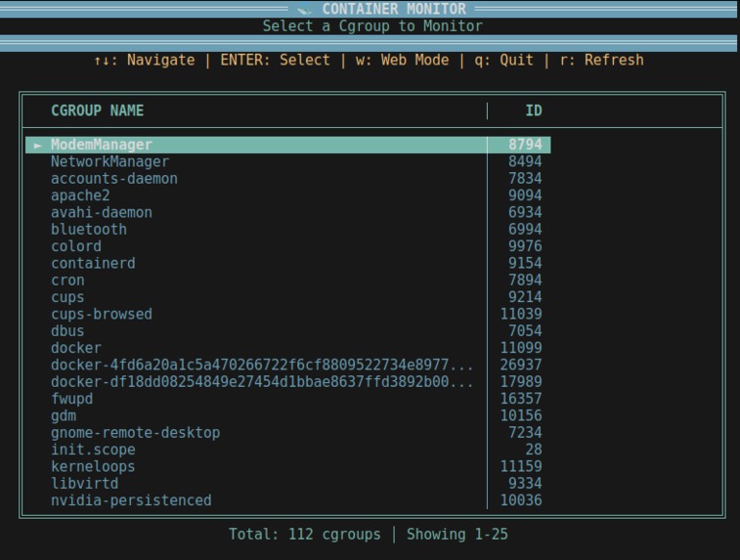Image resolution: width=740 pixels, height=560 pixels.
Task: Select the colord cgroup
Action: [x=76, y=246]
